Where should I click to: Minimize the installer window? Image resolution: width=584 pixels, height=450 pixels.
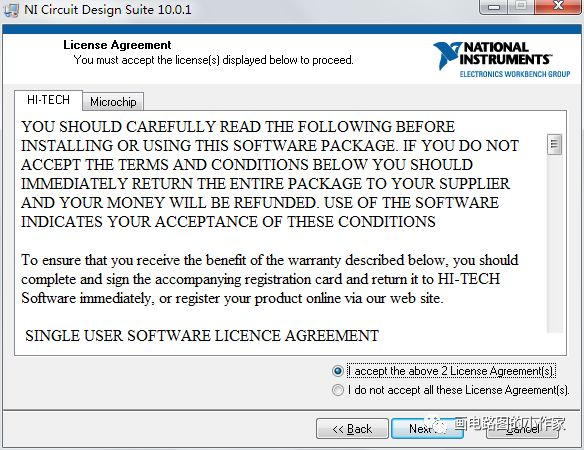coord(494,6)
